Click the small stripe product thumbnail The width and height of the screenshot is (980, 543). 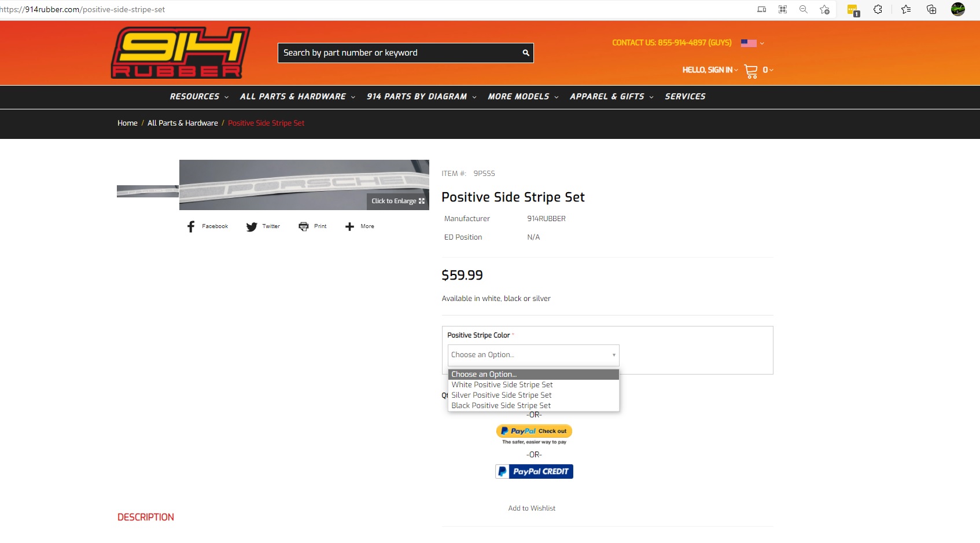click(148, 191)
